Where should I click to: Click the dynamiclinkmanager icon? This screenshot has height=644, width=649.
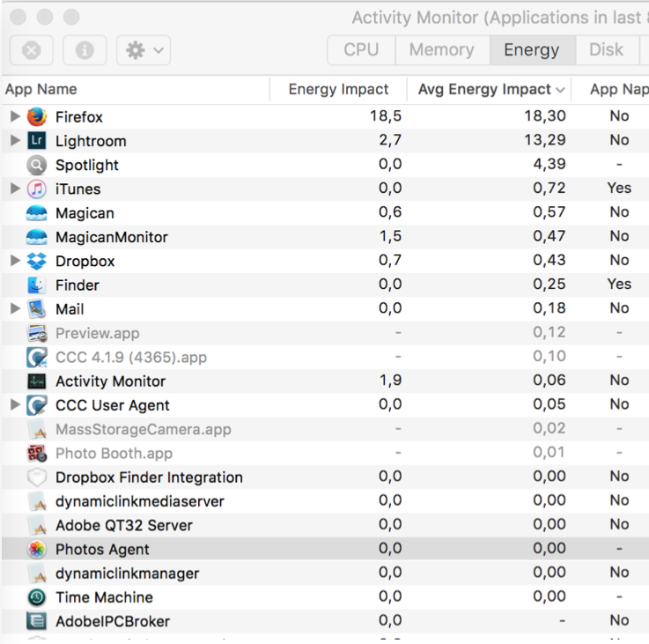tap(37, 574)
